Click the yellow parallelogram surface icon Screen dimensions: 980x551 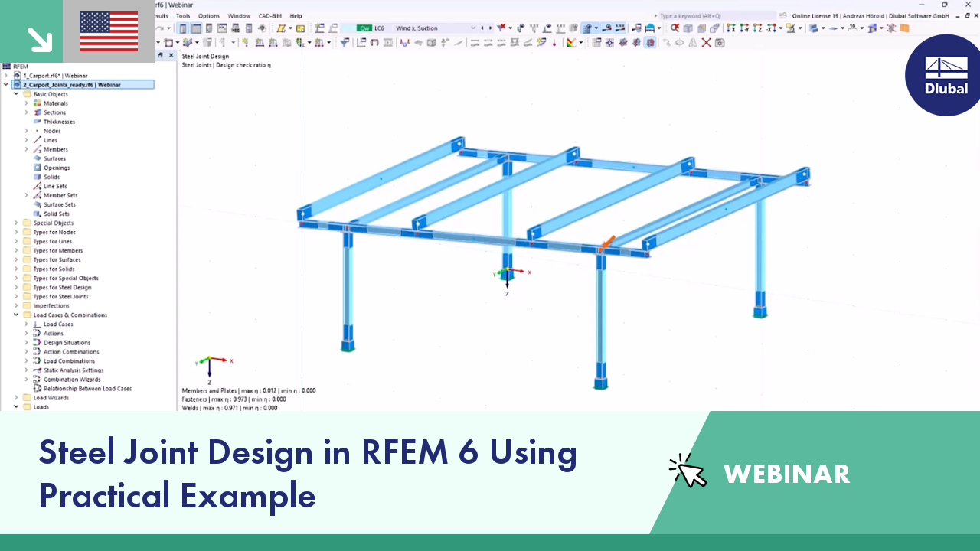coord(281,28)
